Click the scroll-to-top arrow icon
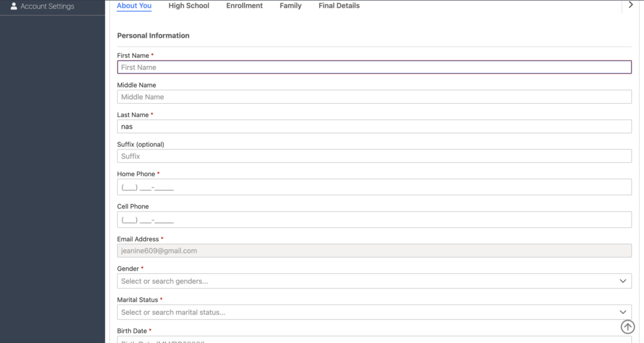 tap(628, 327)
